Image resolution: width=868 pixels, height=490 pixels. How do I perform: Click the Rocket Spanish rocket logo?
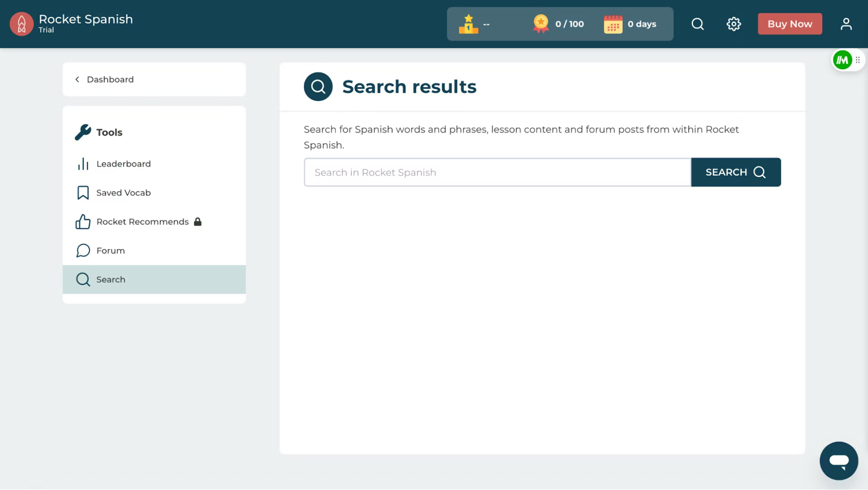[21, 24]
